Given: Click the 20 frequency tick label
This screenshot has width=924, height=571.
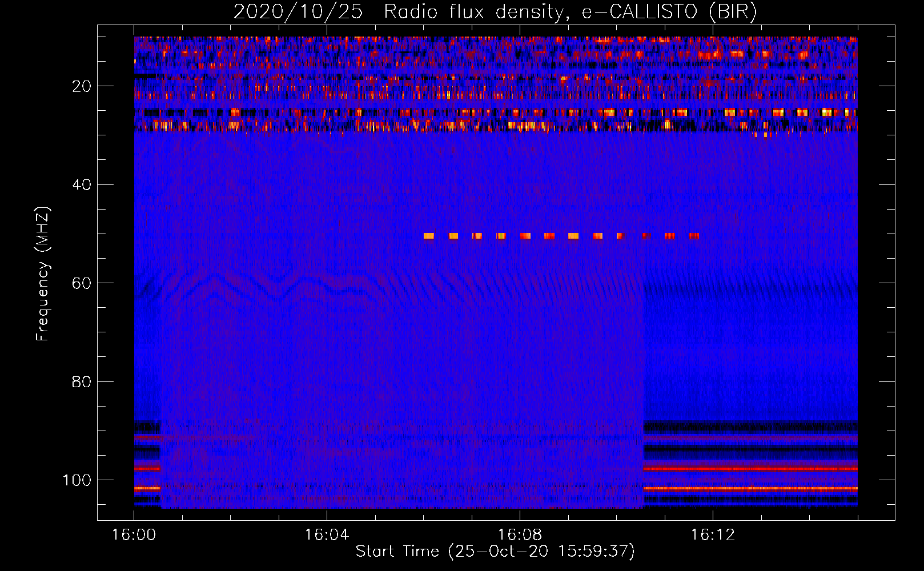Looking at the screenshot, I should (82, 86).
